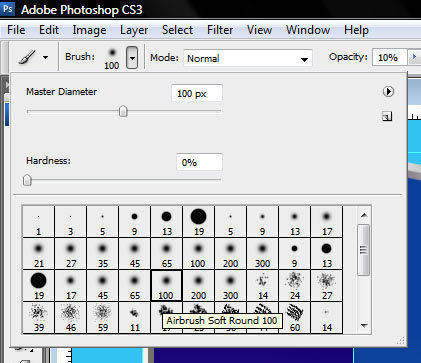Select the hard round 19 brush in third row

[x=39, y=286]
